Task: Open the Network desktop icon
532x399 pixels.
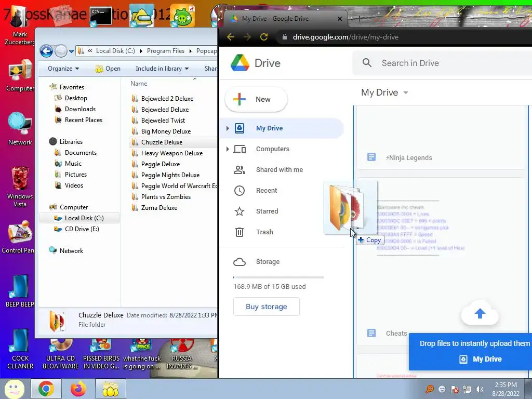Action: [x=20, y=129]
